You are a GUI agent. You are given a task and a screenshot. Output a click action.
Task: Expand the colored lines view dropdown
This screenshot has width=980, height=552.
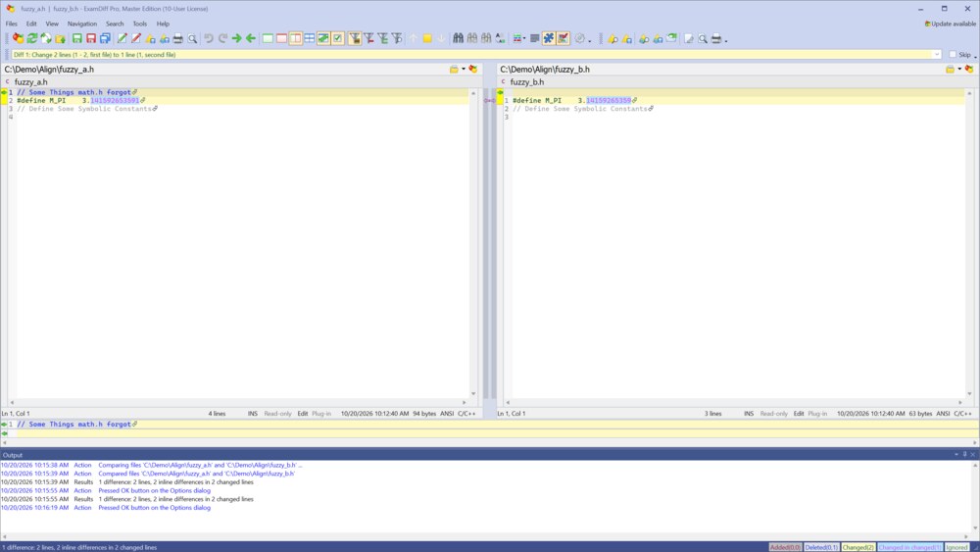(523, 39)
